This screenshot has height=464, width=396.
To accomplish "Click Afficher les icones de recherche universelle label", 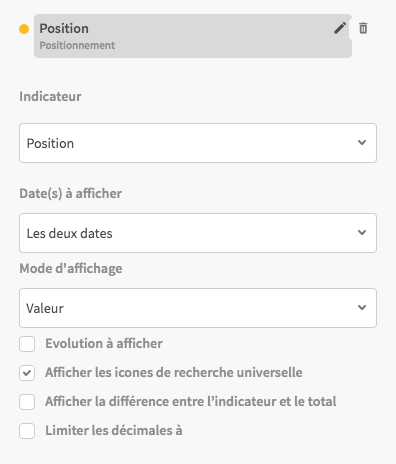I will (x=174, y=372).
